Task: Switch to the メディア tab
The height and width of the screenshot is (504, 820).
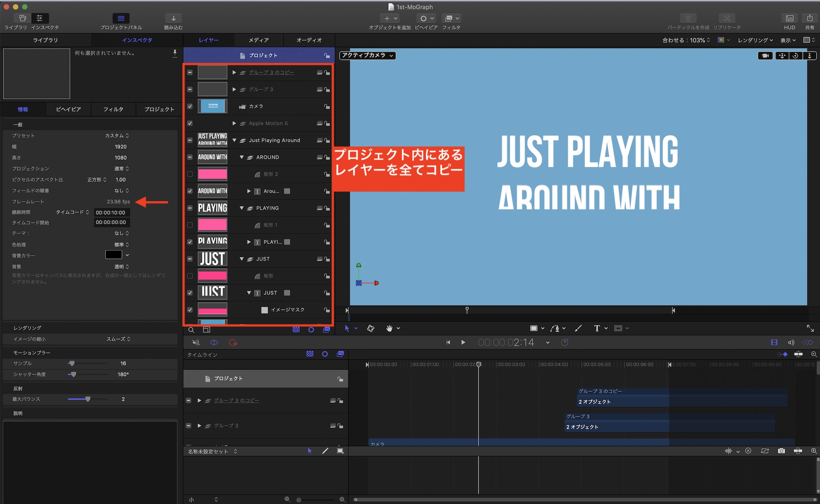Action: click(x=259, y=40)
